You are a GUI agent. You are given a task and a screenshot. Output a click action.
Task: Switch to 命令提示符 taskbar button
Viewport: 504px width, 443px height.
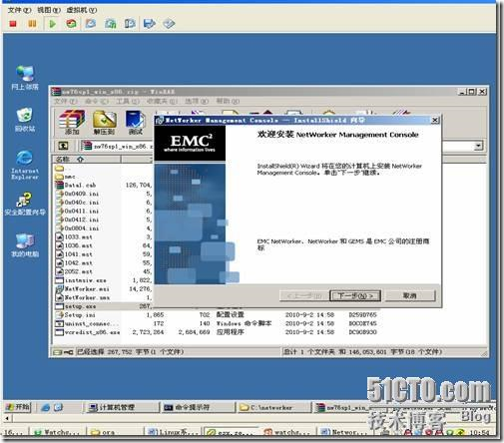tap(198, 407)
